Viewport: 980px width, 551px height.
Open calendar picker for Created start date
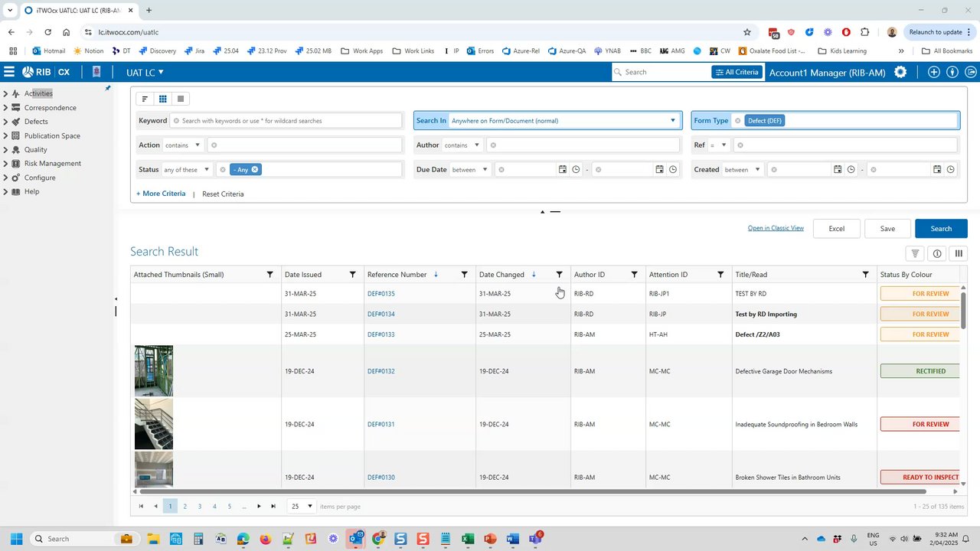838,170
